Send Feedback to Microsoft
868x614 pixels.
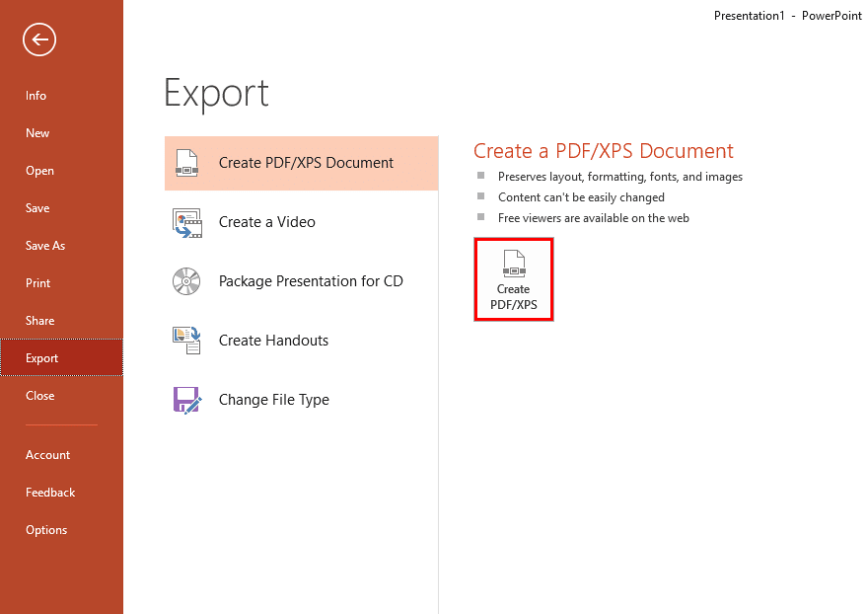pos(50,492)
